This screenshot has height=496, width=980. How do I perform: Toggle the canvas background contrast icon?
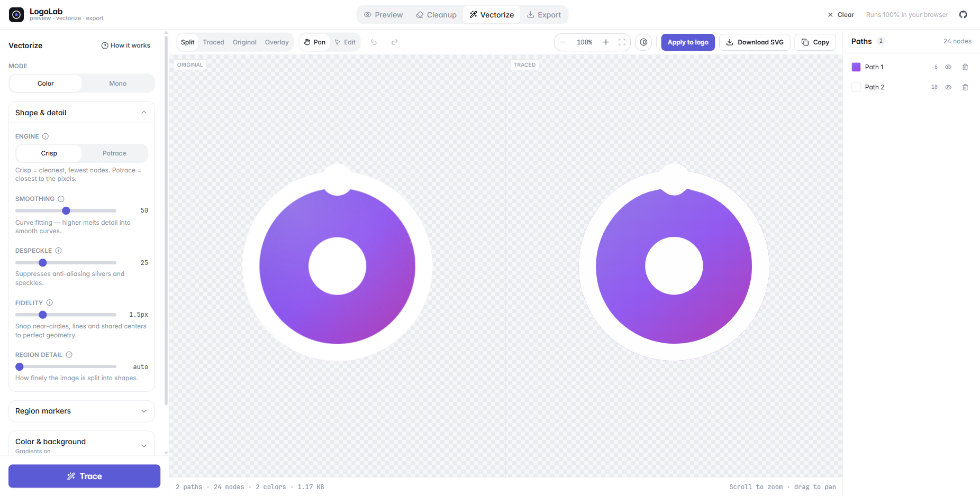coord(643,42)
